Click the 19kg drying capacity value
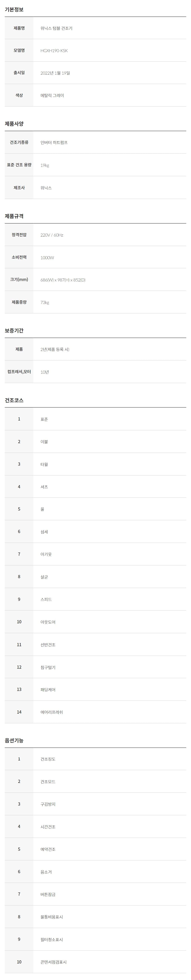The image size is (191, 980). [45, 165]
